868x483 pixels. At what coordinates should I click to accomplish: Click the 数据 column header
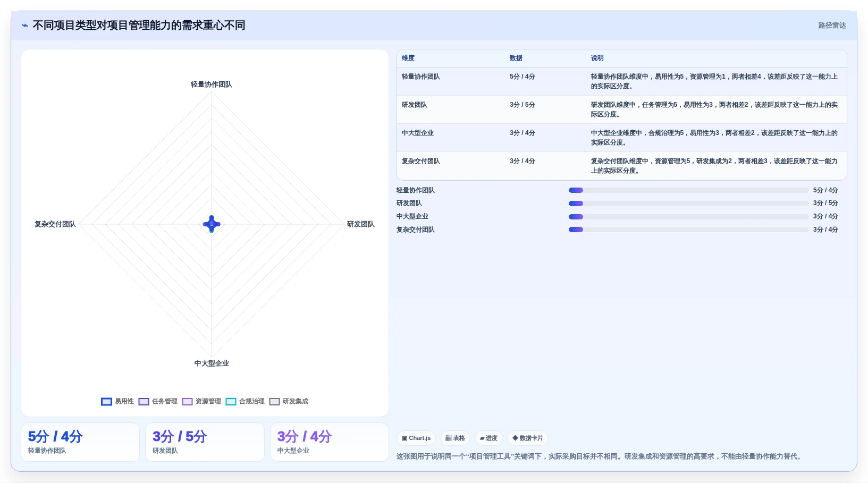(516, 58)
